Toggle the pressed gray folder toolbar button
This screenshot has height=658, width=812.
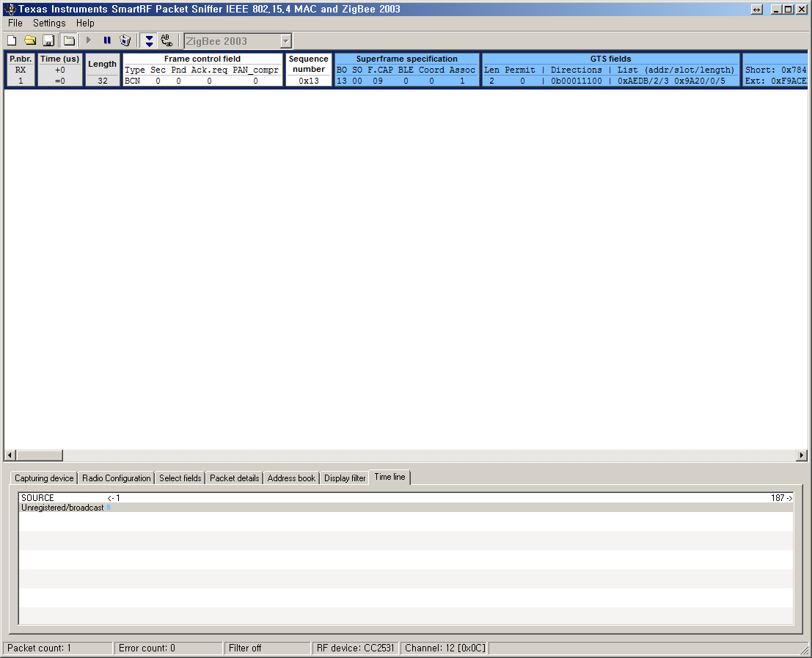(x=69, y=40)
